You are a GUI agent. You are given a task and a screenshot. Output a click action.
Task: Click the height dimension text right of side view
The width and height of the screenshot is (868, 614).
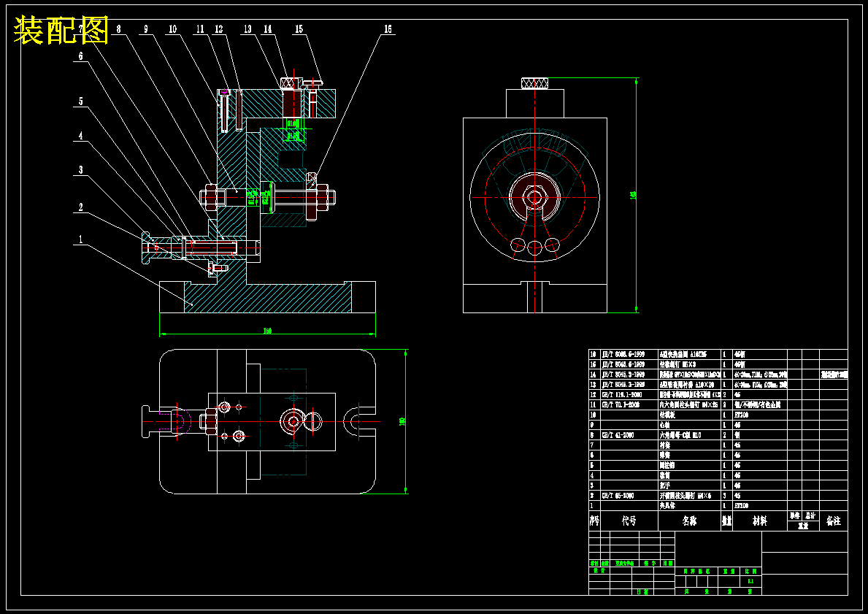tap(633, 195)
